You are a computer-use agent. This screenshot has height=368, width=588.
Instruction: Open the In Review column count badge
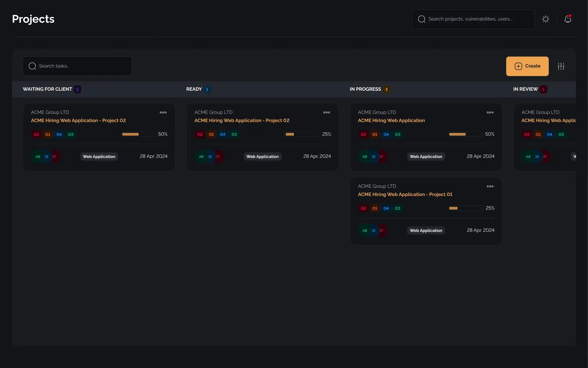[543, 89]
